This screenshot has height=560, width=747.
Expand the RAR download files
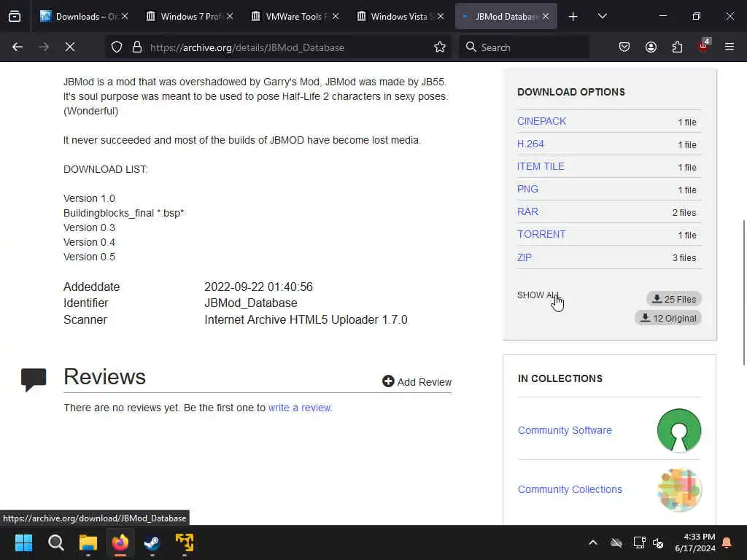tap(527, 211)
